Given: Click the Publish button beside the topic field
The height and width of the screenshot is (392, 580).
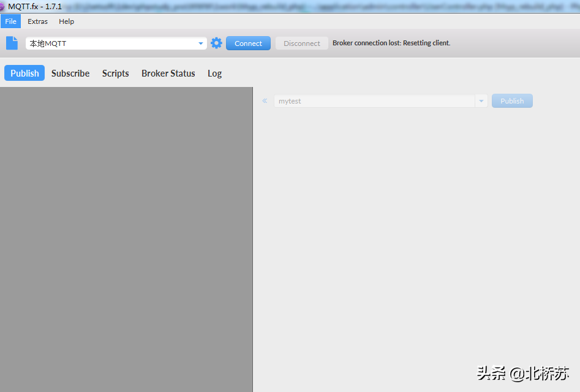Looking at the screenshot, I should tap(512, 101).
